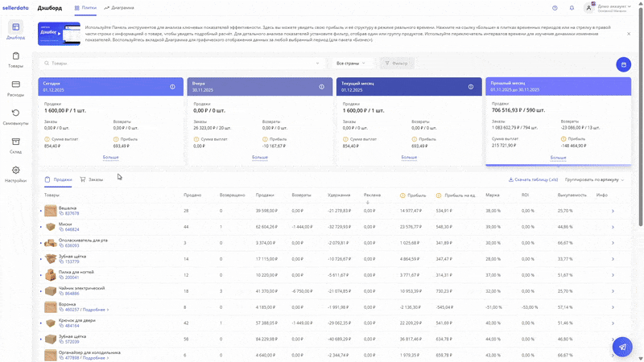Switch to the Диаграмма tab

(x=119, y=8)
